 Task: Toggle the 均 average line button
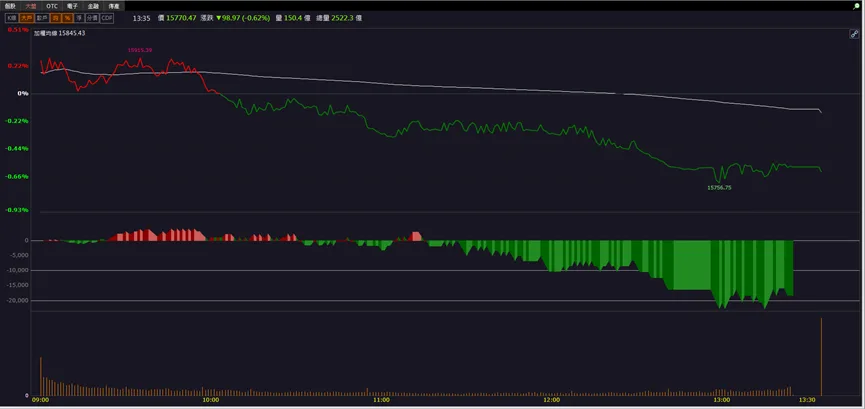coord(56,18)
